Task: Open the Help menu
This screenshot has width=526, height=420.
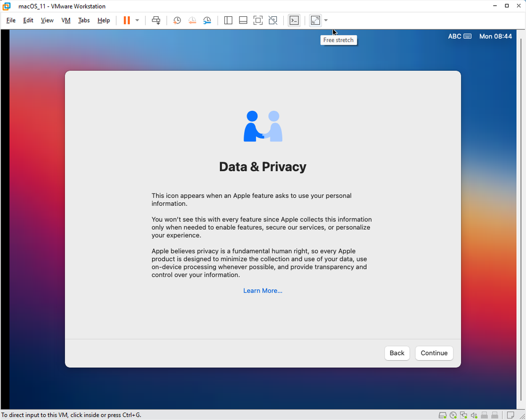Action: pyautogui.click(x=104, y=20)
